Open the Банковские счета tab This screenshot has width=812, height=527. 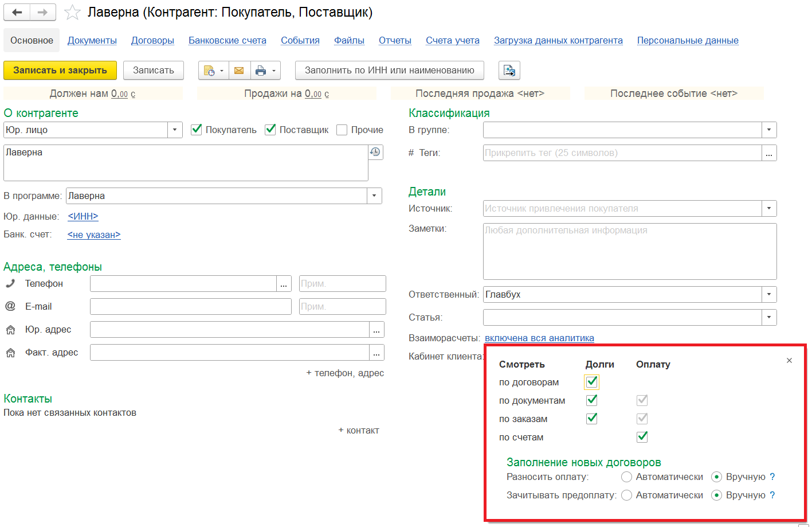coord(227,40)
